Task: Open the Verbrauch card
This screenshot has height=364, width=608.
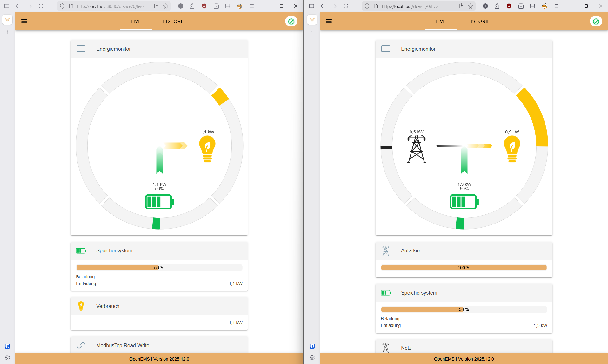Action: click(159, 306)
